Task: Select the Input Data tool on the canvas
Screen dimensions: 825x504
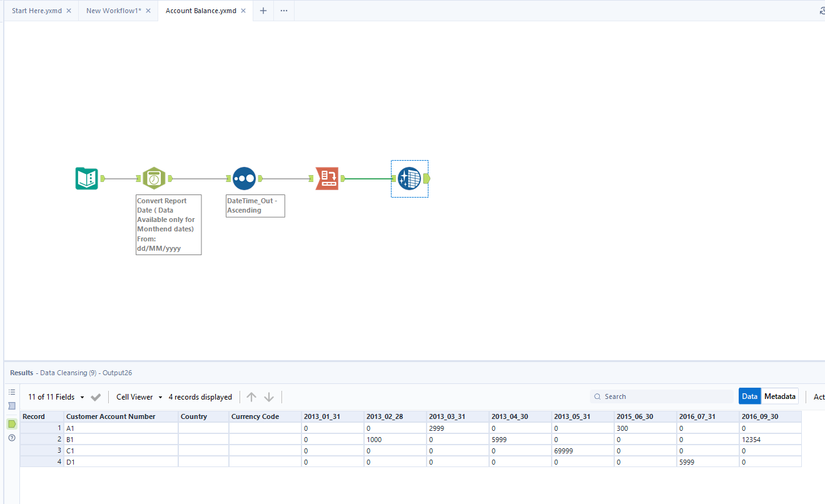Action: pos(86,178)
